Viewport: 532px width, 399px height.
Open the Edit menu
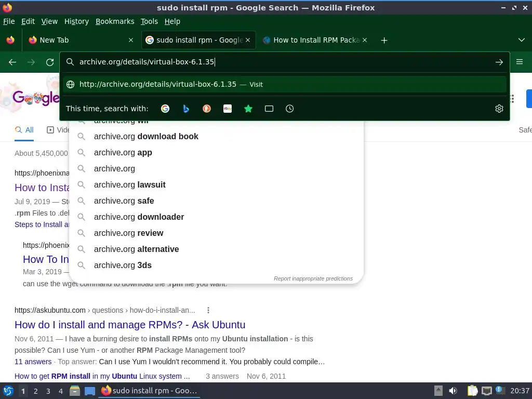28,21
